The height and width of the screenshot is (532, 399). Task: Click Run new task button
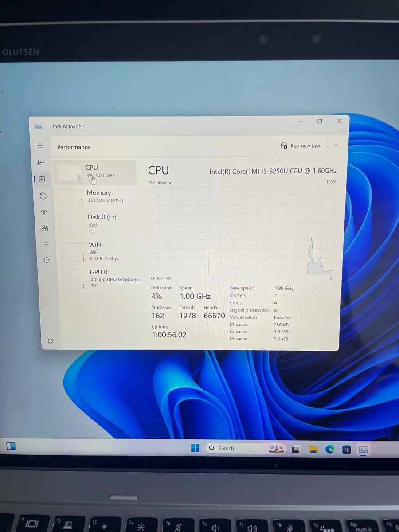tap(301, 146)
